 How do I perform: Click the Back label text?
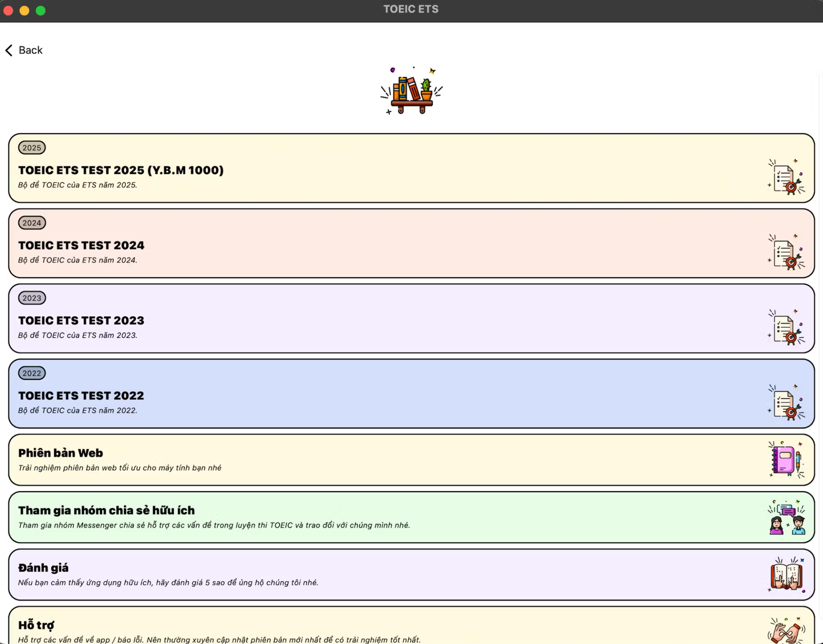point(30,50)
